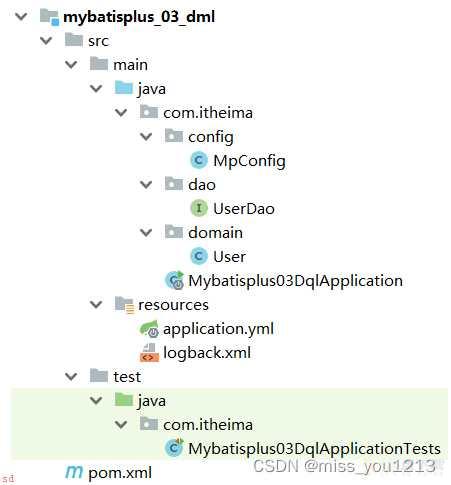451x485 pixels.
Task: Collapse the src folder chevron
Action: [x=46, y=41]
